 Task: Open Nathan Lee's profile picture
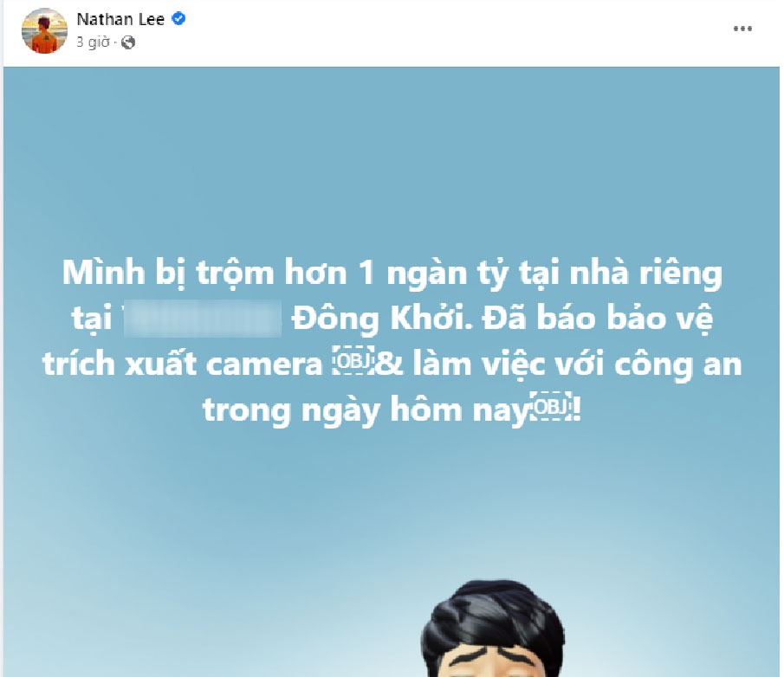44,31
